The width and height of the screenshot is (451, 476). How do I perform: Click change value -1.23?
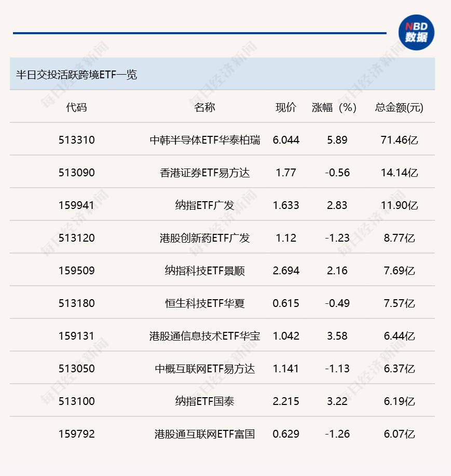337,238
